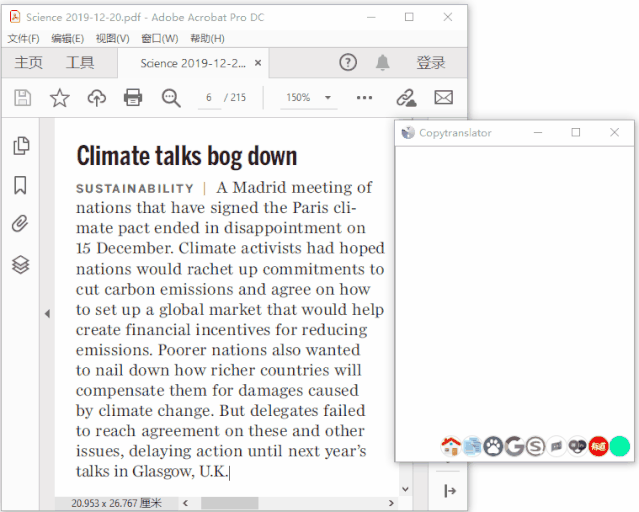Click the horizontal scrollbar thumb
Screen dimensions: 639x512
point(229,503)
